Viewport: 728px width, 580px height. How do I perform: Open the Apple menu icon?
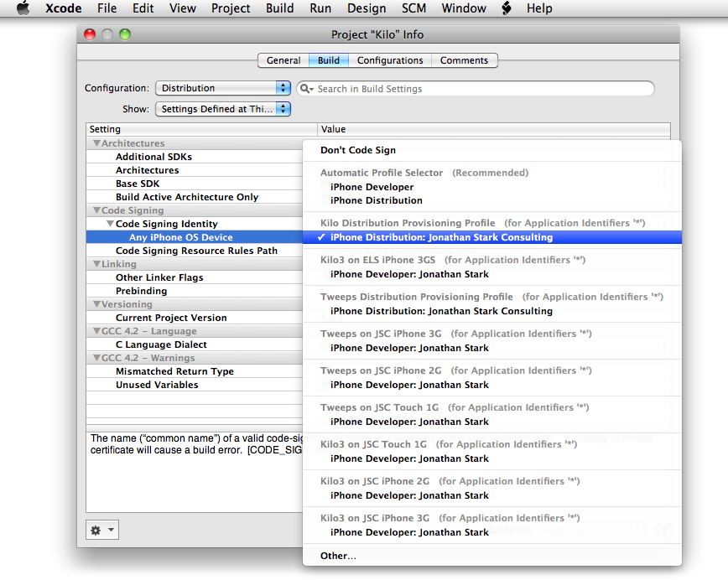23,8
